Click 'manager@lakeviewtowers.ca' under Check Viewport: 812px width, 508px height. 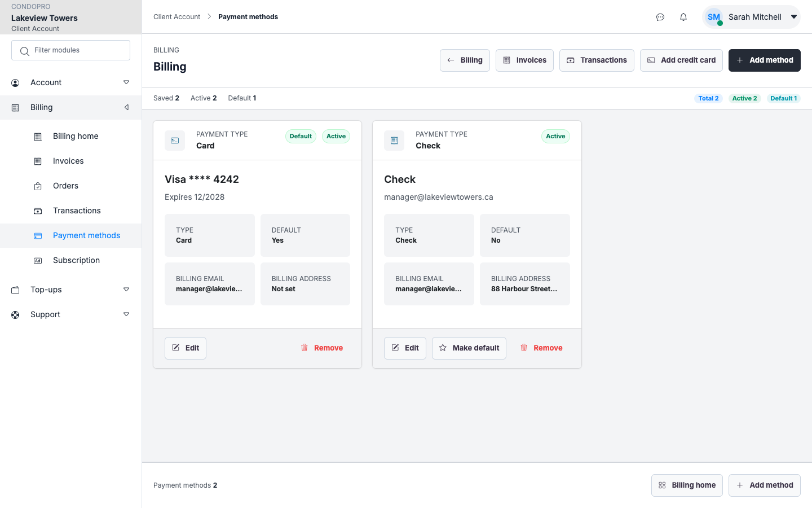439,197
